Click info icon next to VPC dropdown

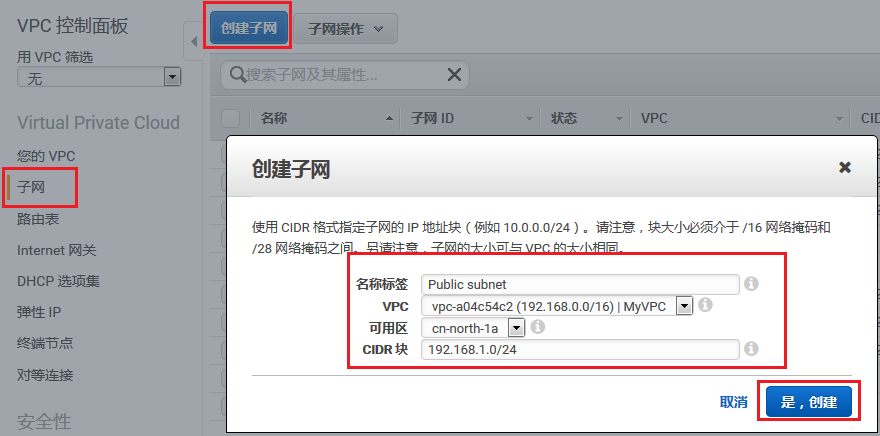click(x=705, y=305)
